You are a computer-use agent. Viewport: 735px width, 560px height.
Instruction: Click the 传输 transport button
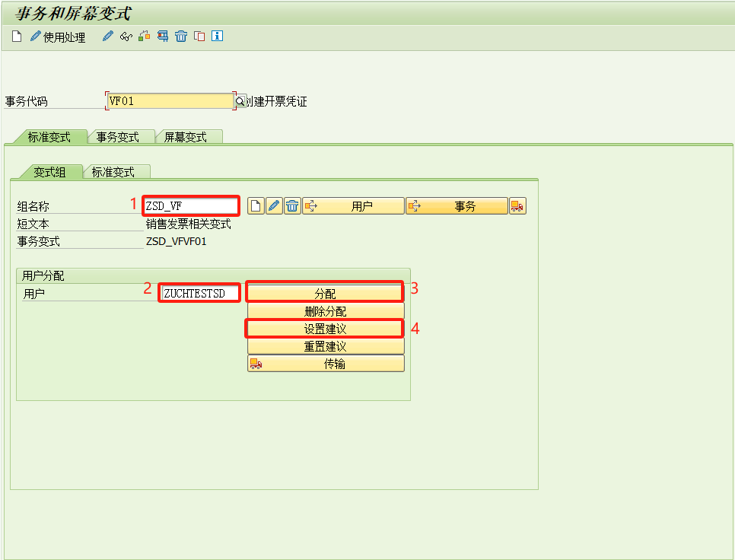(x=326, y=364)
